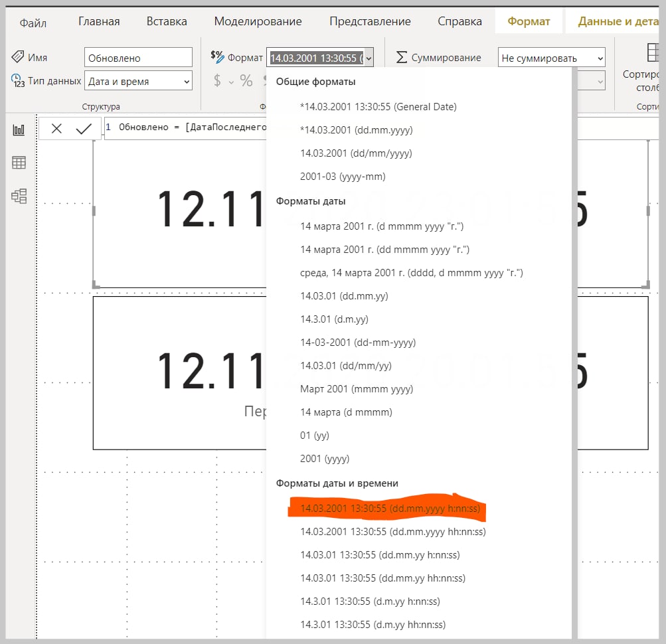The height and width of the screenshot is (644, 666).
Task: Cancel the formula edit with X
Action: tap(56, 129)
